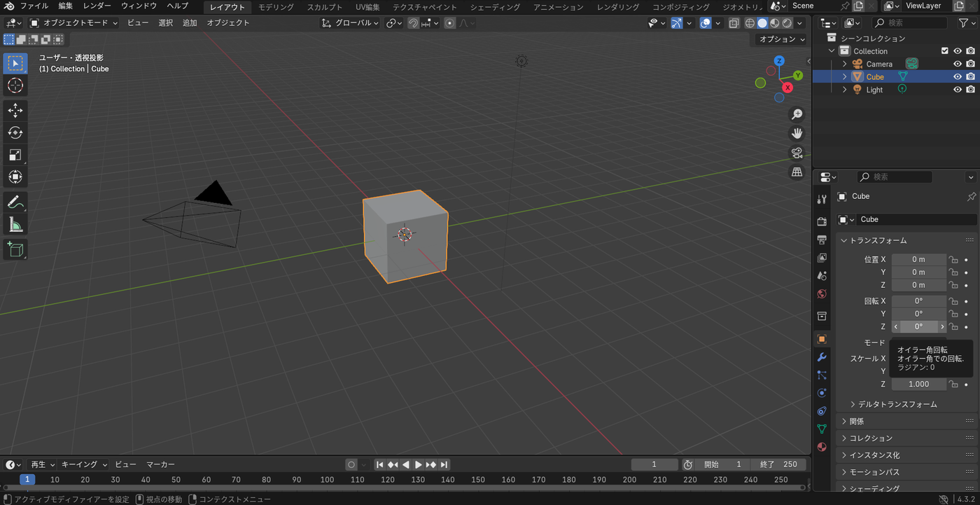Toggle camera view in viewport
The image size is (980, 505).
pyautogui.click(x=797, y=153)
